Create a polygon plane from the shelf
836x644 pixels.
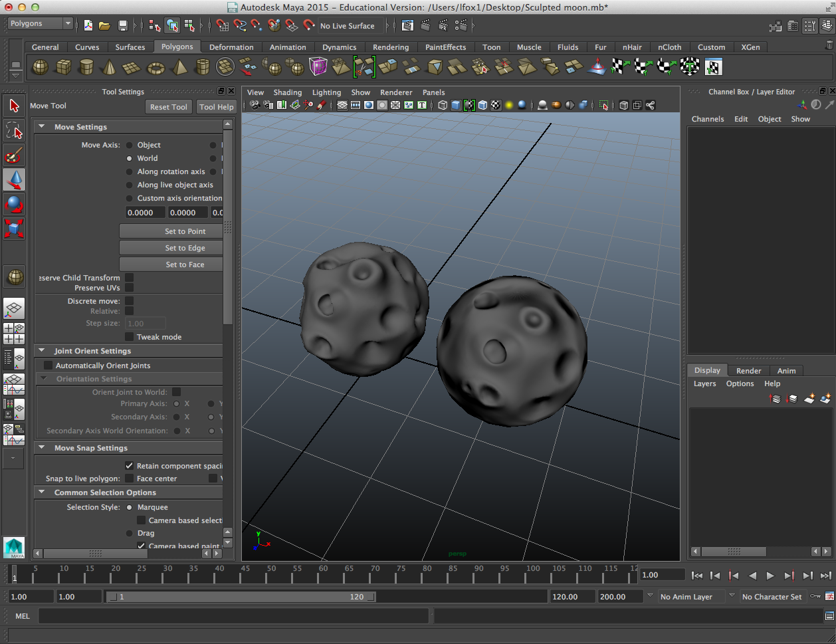click(x=132, y=67)
